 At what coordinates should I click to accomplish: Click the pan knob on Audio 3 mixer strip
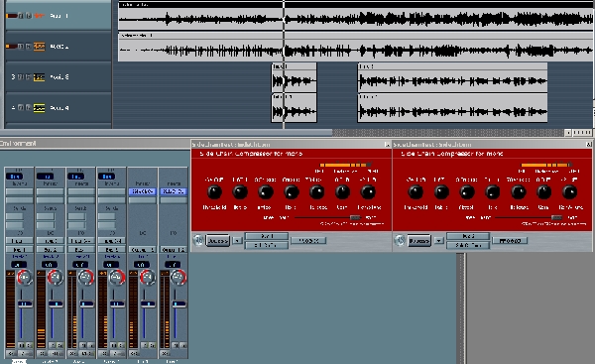coord(85,278)
